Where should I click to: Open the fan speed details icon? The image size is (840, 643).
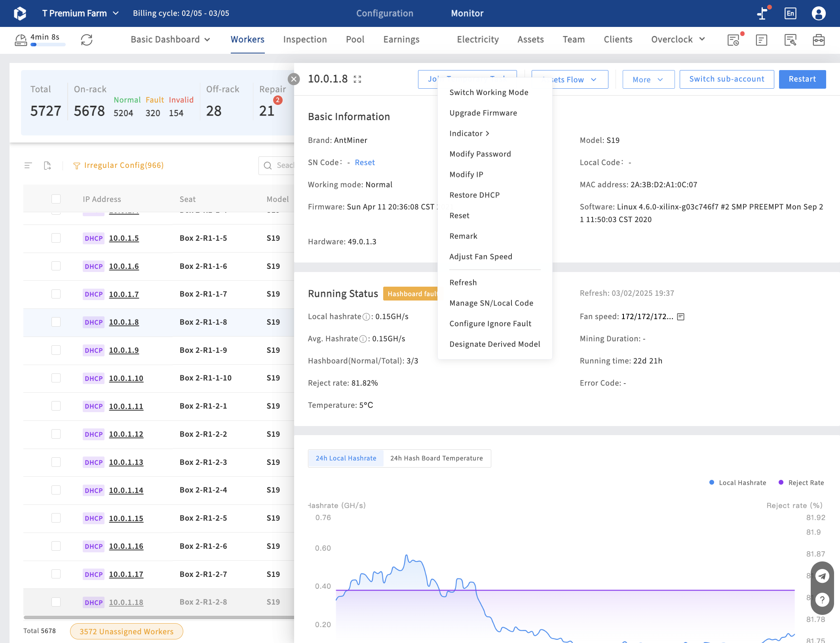click(x=681, y=317)
